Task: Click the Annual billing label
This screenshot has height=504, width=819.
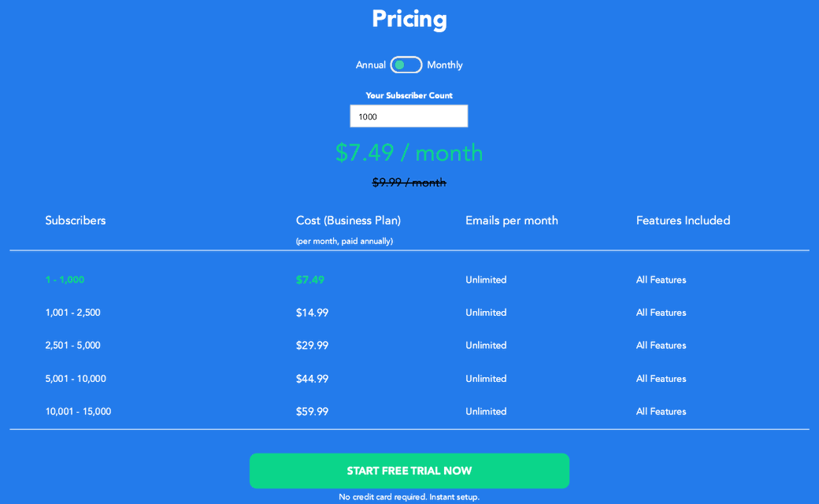Action: 370,65
